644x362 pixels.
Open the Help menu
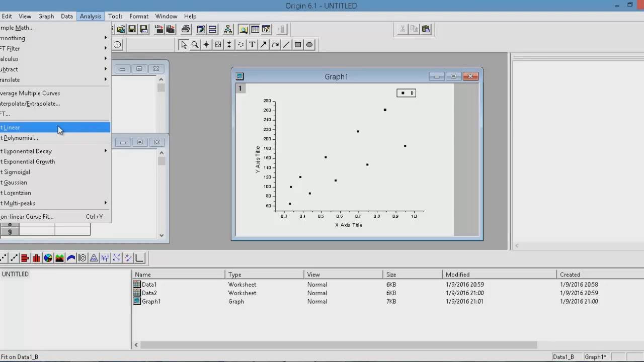(x=190, y=16)
